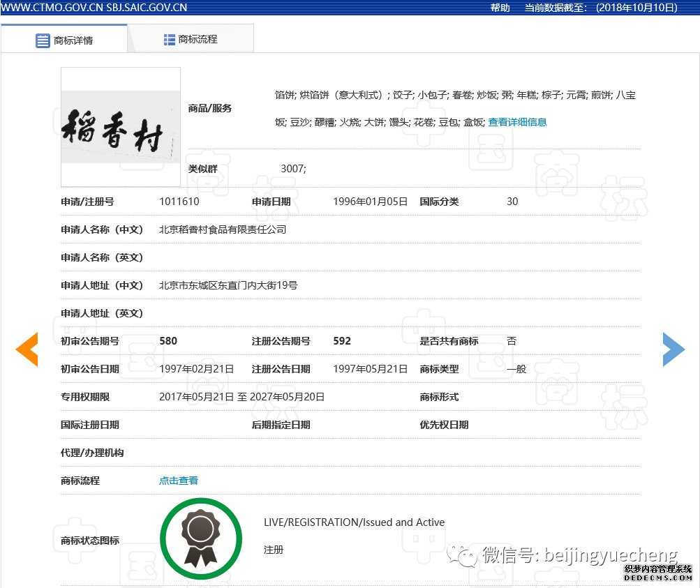This screenshot has width=700, height=588.
Task: Select registration announcement issue number 592
Action: 342,341
